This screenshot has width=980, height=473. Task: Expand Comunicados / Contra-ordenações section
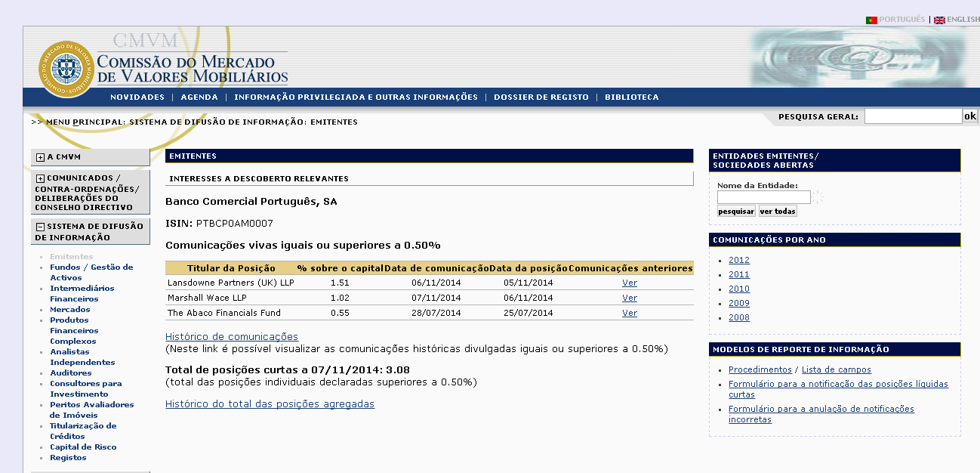41,178
